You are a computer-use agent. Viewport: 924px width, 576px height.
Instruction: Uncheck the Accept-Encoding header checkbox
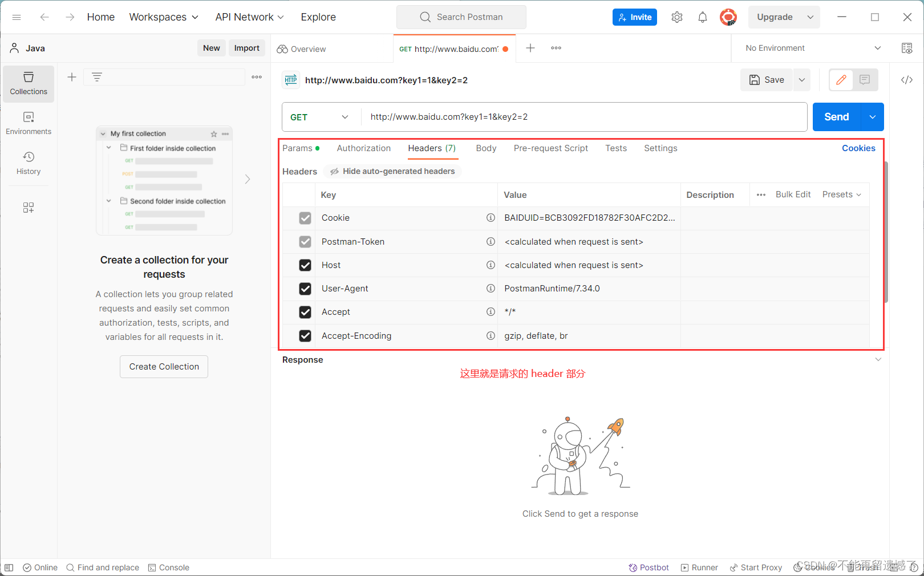tap(305, 336)
